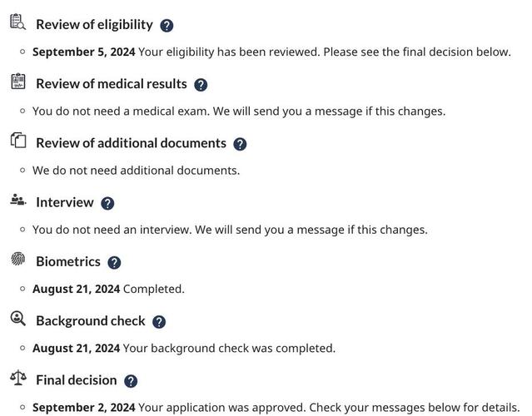Viewport: 532px width, 416px height.
Task: Click the eligibility review clipboard icon
Action: pos(18,22)
